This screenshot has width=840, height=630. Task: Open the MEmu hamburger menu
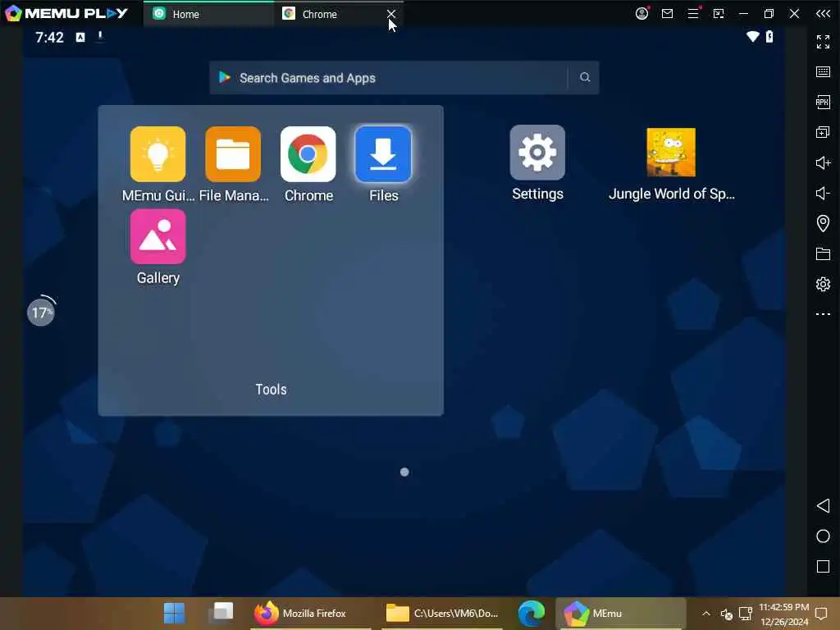tap(693, 13)
